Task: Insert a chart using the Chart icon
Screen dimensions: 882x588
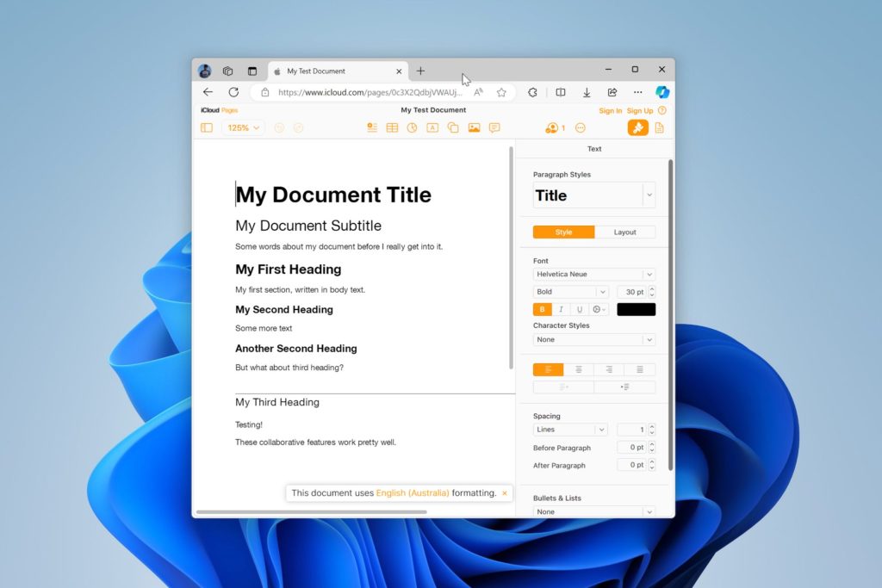Action: pyautogui.click(x=413, y=128)
